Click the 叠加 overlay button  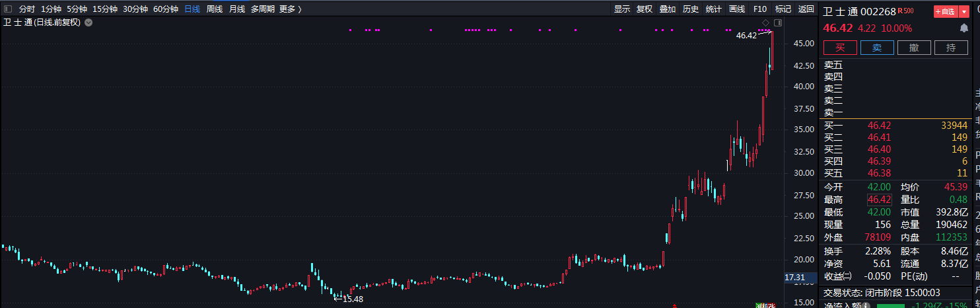click(668, 9)
